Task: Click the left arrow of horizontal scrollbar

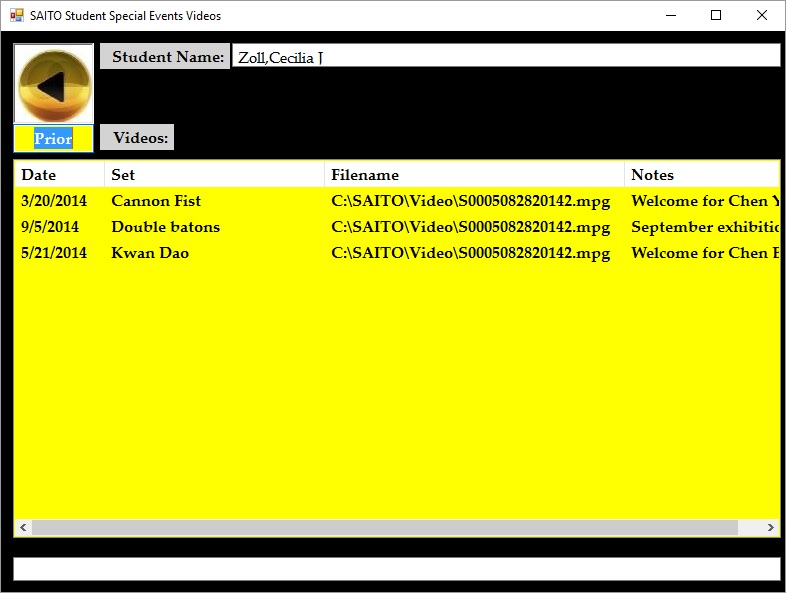Action: click(x=23, y=527)
